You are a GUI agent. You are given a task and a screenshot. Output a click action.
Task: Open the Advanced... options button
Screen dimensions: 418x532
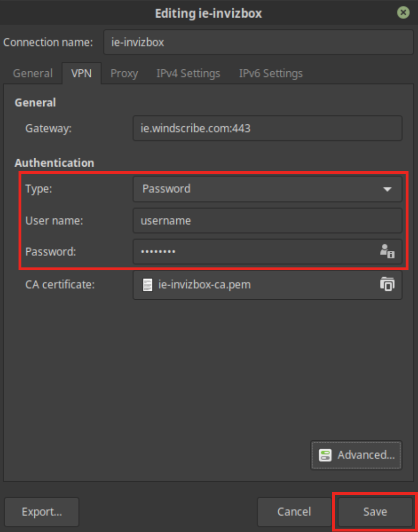(x=356, y=455)
